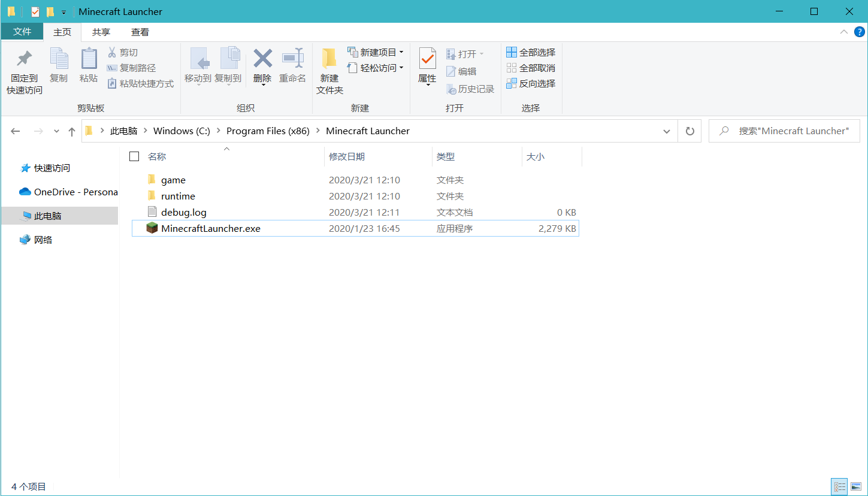Open the Properties (属性) panel icon
This screenshot has height=496, width=868.
click(427, 67)
